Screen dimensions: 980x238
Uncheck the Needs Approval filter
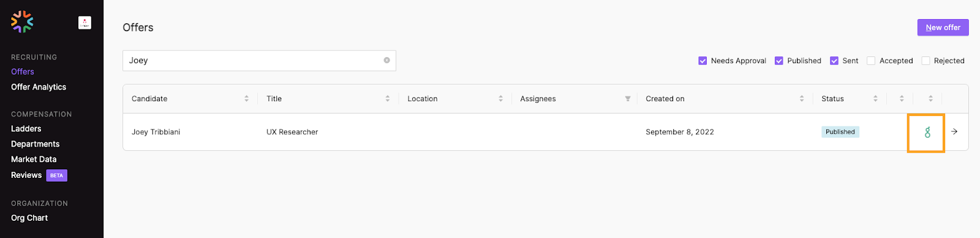pyautogui.click(x=703, y=61)
